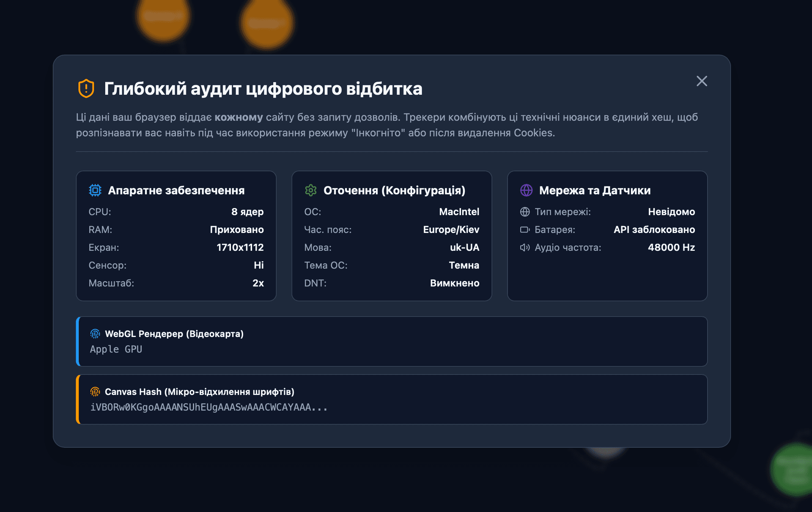This screenshot has height=512, width=812.
Task: Click the blurred green node behind the dialog
Action: click(792, 469)
